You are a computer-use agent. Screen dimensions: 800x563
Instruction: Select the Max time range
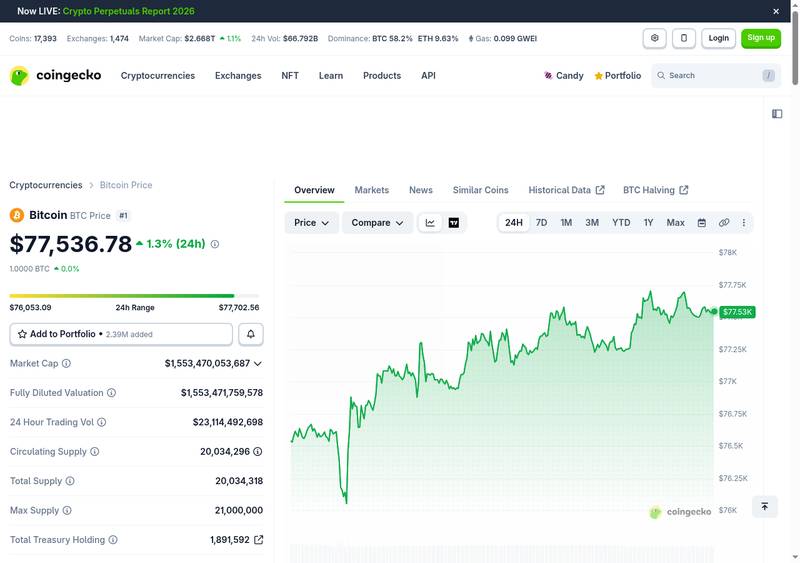675,223
